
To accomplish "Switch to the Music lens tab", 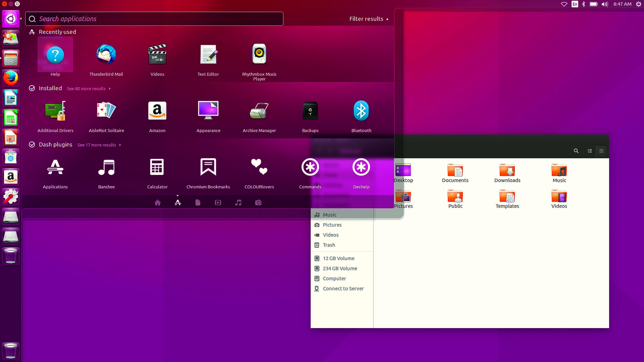I will click(238, 203).
